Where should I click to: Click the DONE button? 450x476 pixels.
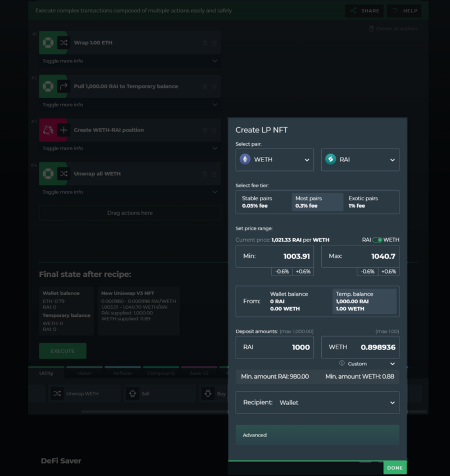point(395,468)
